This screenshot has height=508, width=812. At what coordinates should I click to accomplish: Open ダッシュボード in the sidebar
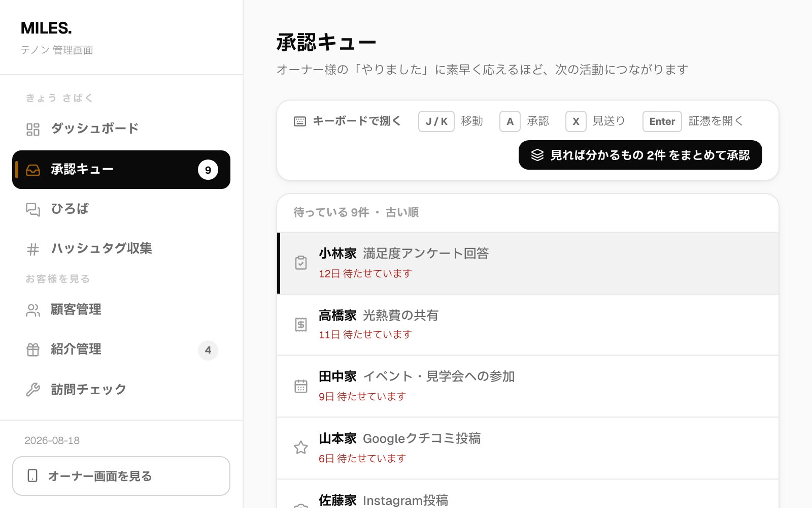coord(121,130)
